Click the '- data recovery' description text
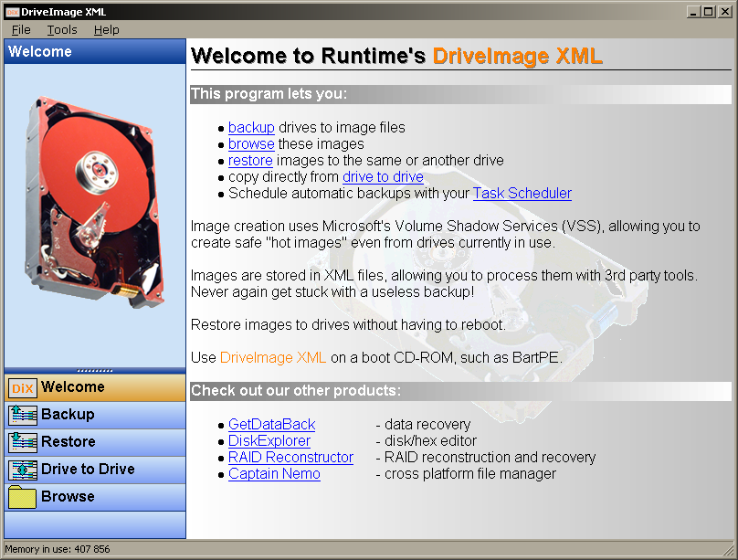The width and height of the screenshot is (738, 560). [x=423, y=425]
